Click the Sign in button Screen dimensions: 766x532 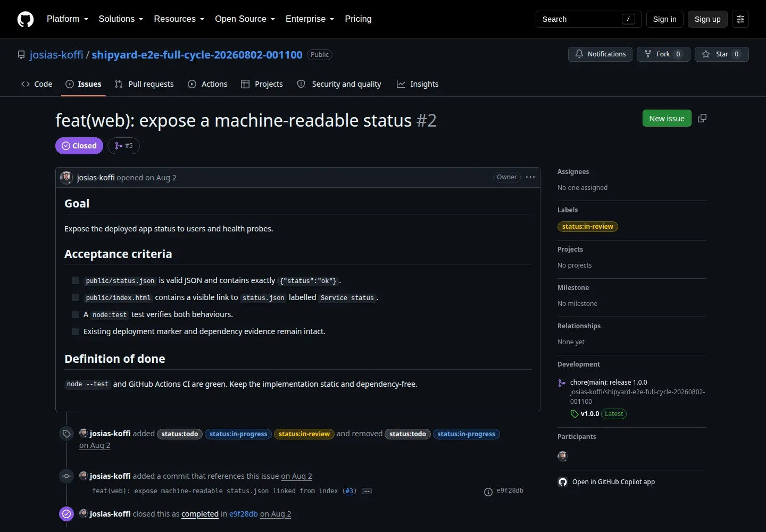(x=665, y=19)
